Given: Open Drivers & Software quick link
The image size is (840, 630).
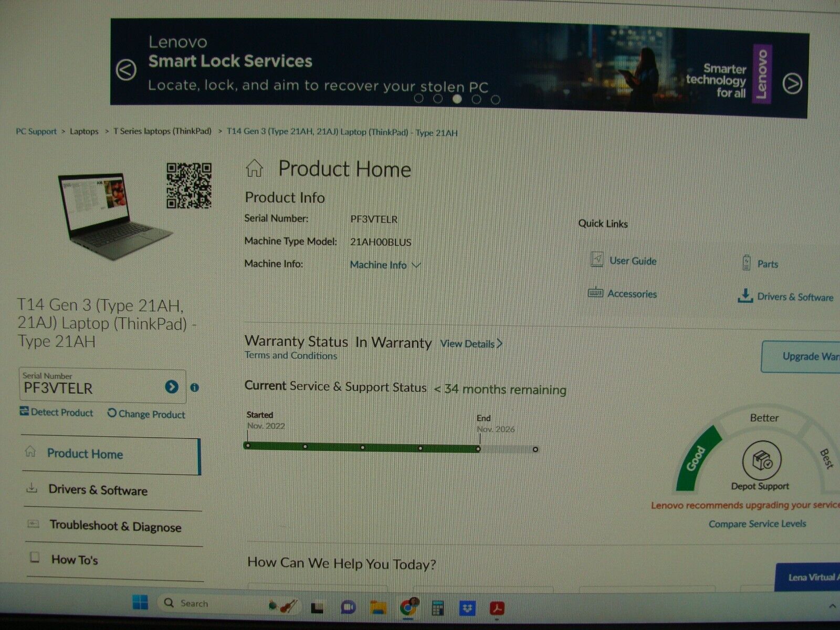Looking at the screenshot, I should pyautogui.click(x=795, y=297).
